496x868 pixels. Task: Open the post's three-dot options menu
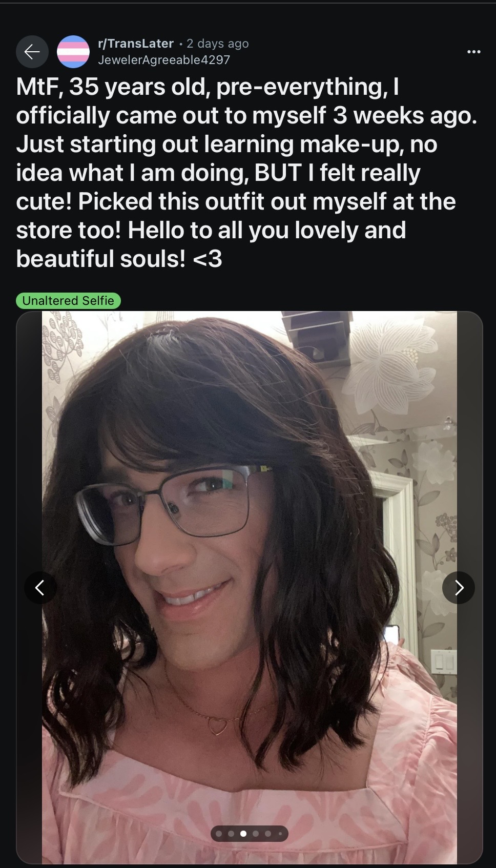pyautogui.click(x=474, y=52)
